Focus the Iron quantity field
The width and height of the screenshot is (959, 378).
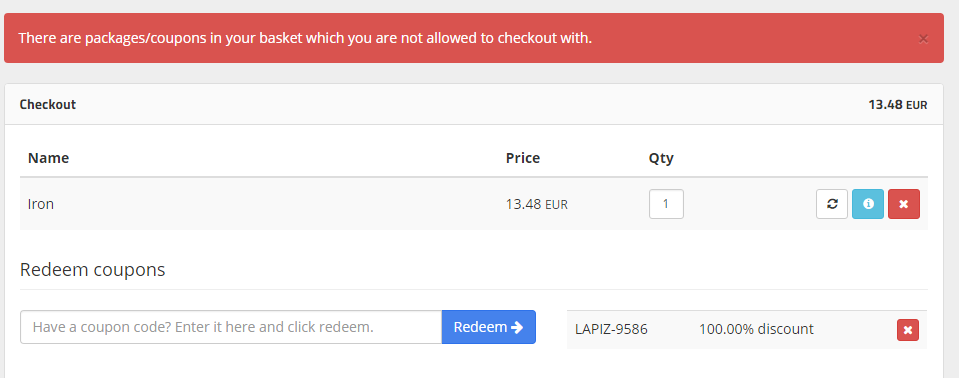666,204
